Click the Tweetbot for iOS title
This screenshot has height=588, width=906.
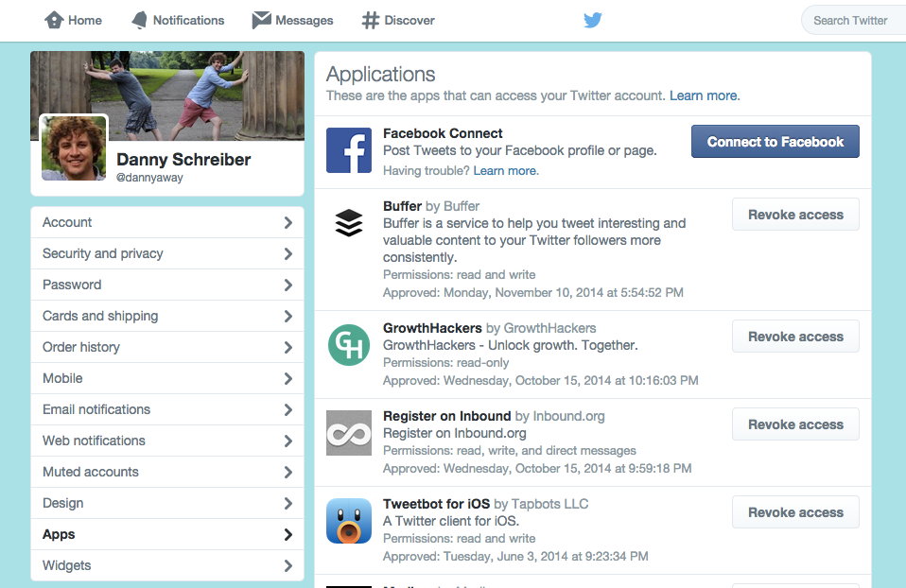tap(436, 504)
